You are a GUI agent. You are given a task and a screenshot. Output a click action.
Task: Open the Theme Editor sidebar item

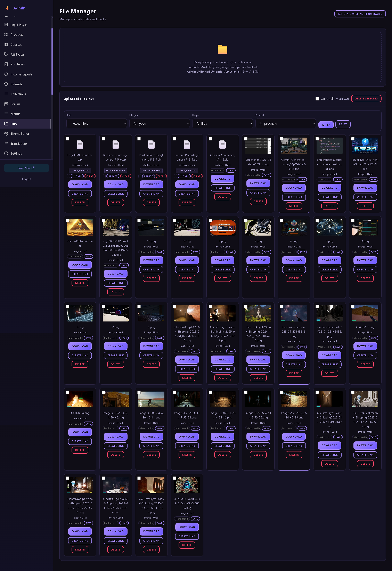25,133
